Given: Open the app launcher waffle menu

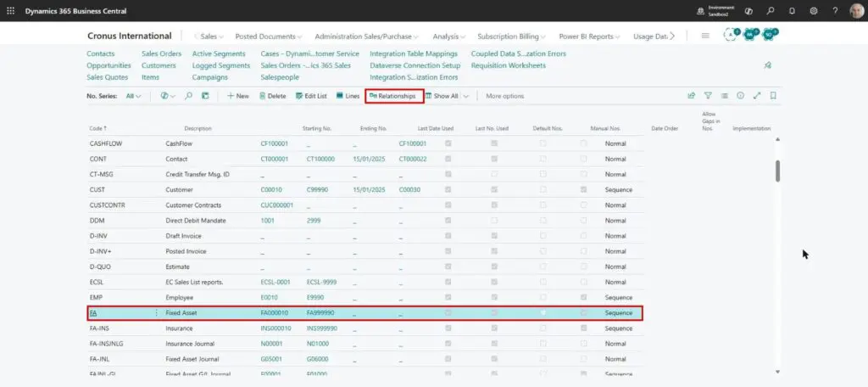Looking at the screenshot, I should 10,10.
